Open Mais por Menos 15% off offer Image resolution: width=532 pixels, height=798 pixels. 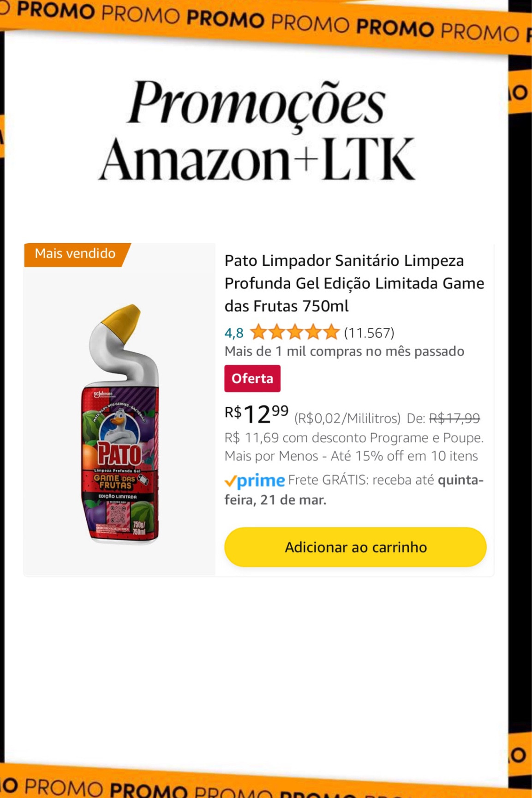(x=351, y=456)
